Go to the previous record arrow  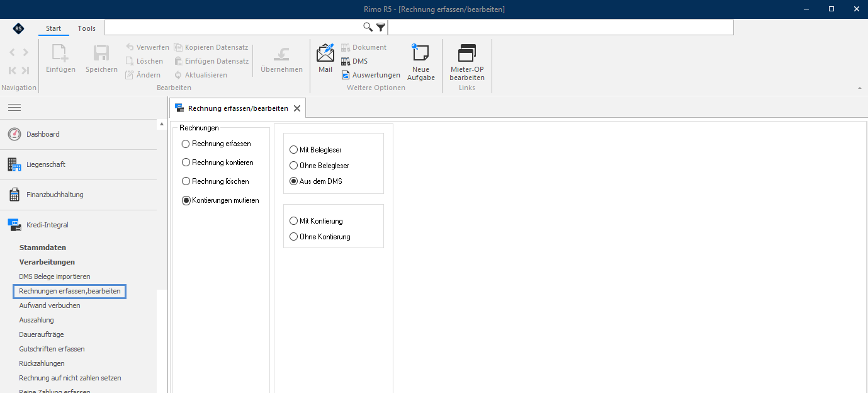point(12,52)
